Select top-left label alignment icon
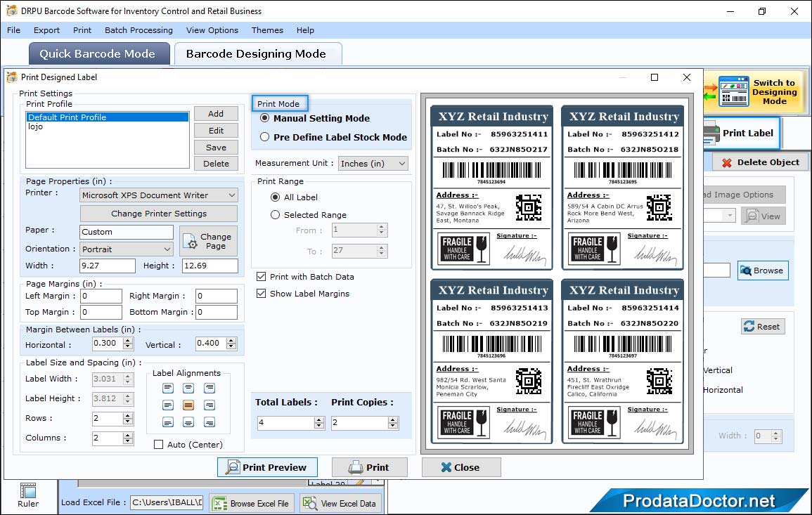Viewport: 812px width, 515px height. click(168, 388)
